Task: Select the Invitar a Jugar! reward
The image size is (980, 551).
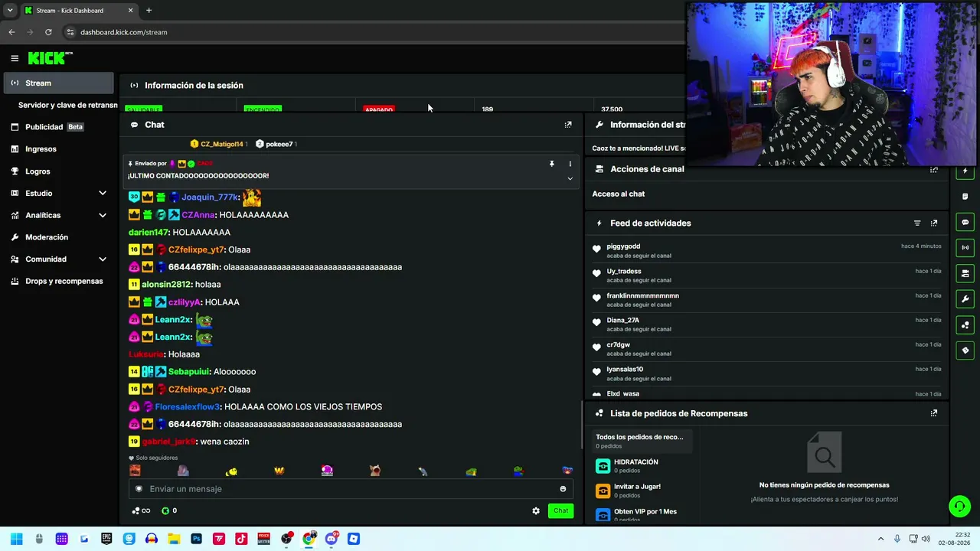Action: pyautogui.click(x=643, y=491)
